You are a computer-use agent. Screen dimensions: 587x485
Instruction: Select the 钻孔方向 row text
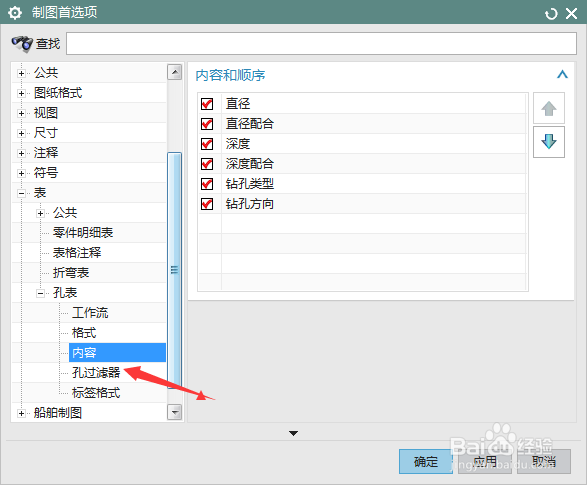[250, 204]
